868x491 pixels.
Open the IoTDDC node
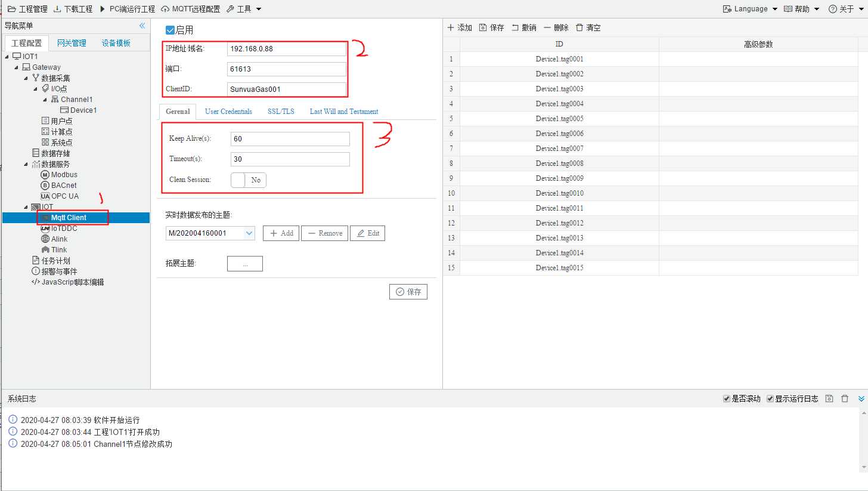point(59,228)
